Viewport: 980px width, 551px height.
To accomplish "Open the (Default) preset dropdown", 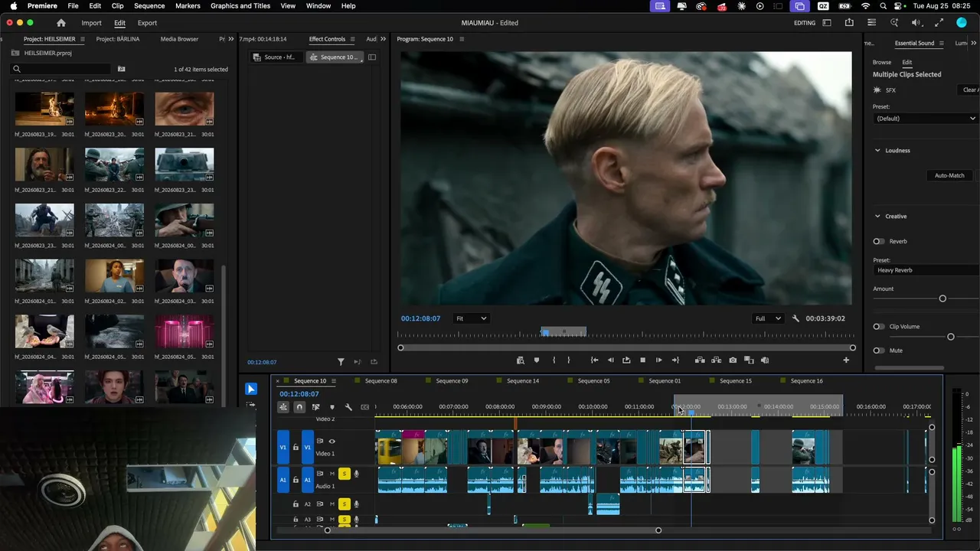I will pyautogui.click(x=926, y=119).
